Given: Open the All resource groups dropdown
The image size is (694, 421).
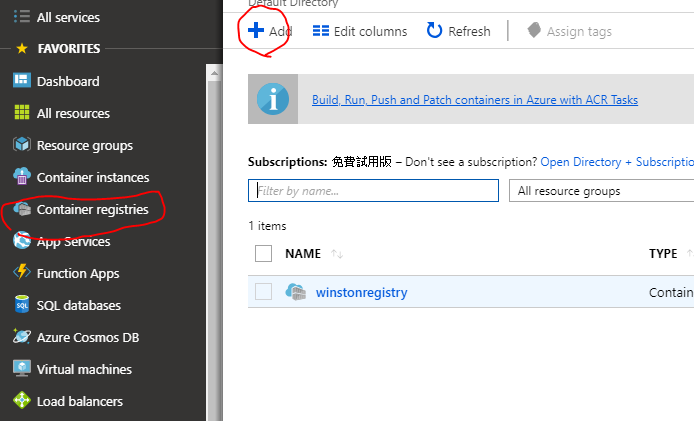Looking at the screenshot, I should 601,191.
